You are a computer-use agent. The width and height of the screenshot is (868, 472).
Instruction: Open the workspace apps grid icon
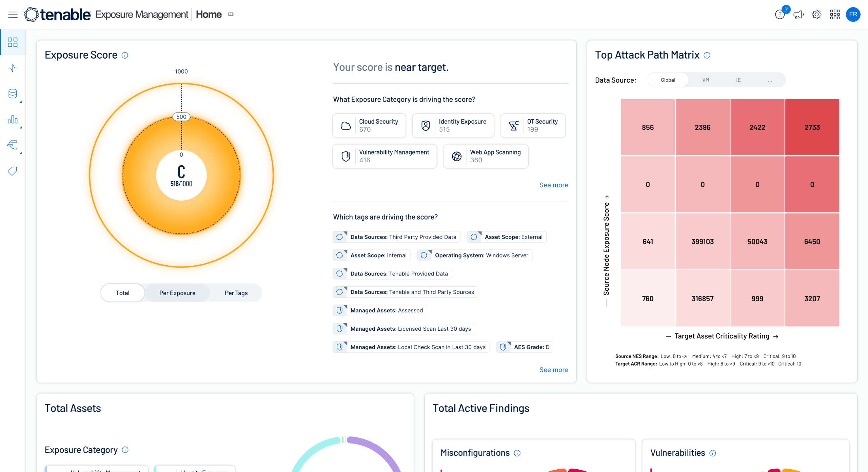[835, 15]
